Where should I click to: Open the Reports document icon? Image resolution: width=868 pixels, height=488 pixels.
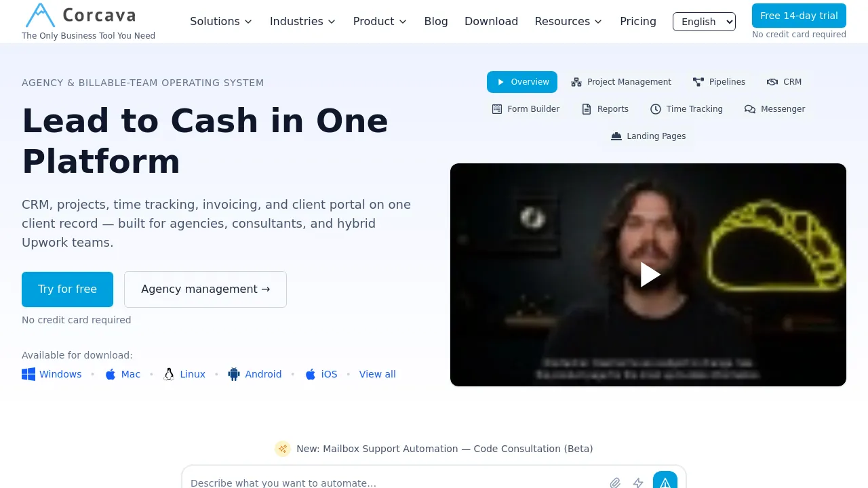click(587, 109)
